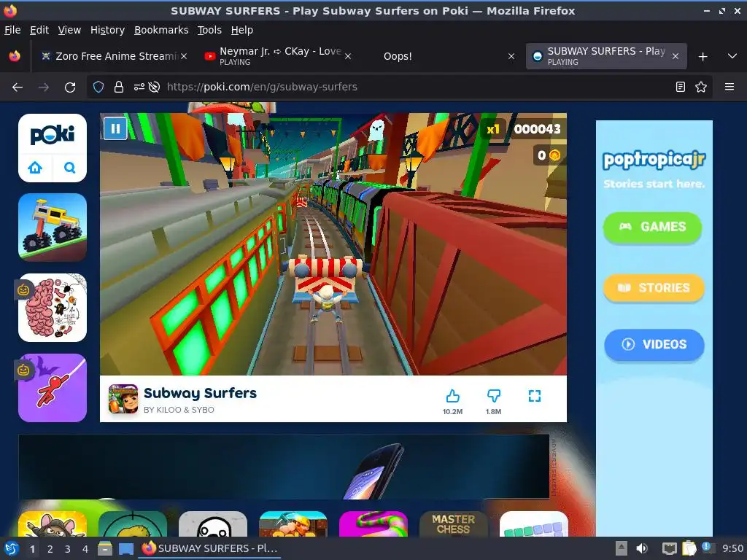The height and width of the screenshot is (560, 747).
Task: Expand the list all tabs dropdown
Action: (x=732, y=56)
